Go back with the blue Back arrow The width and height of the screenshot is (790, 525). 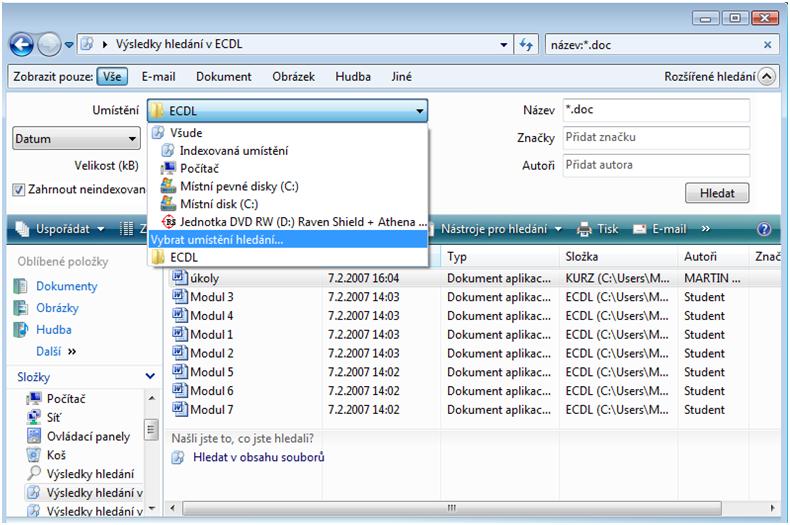click(22, 45)
